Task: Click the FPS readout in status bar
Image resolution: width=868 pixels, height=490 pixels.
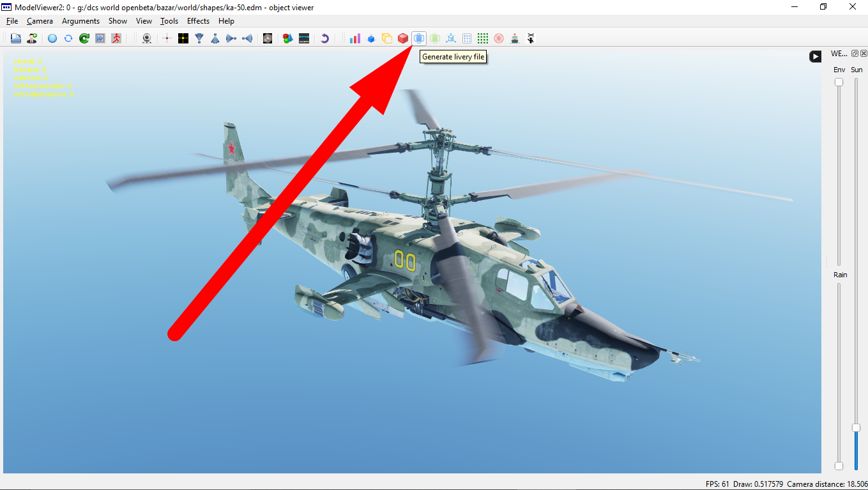Action: pyautogui.click(x=717, y=484)
